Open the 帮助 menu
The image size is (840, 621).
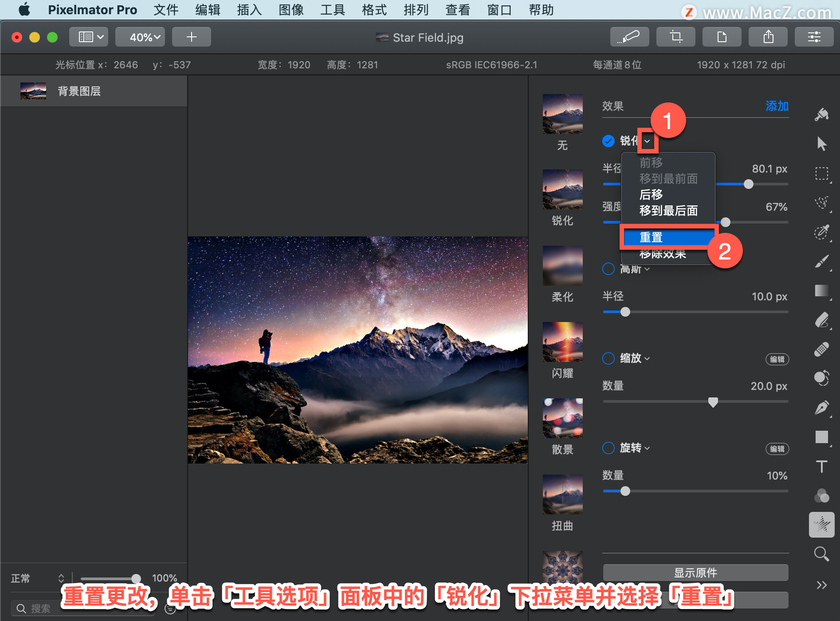point(541,10)
